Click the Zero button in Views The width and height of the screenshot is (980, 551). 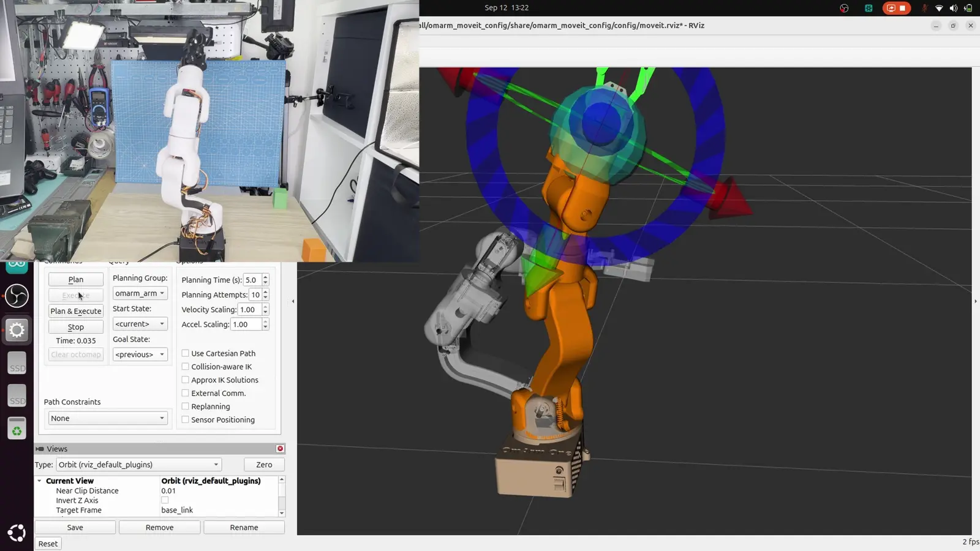pos(264,465)
